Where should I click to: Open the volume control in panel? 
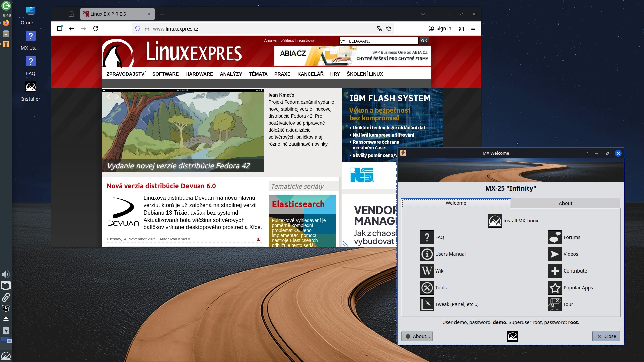pos(6,274)
